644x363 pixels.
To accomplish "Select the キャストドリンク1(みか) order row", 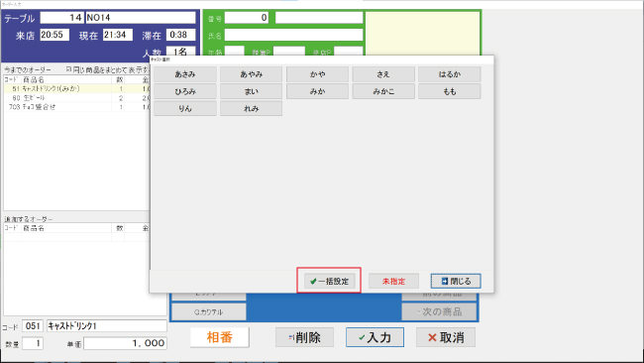I will [77, 89].
